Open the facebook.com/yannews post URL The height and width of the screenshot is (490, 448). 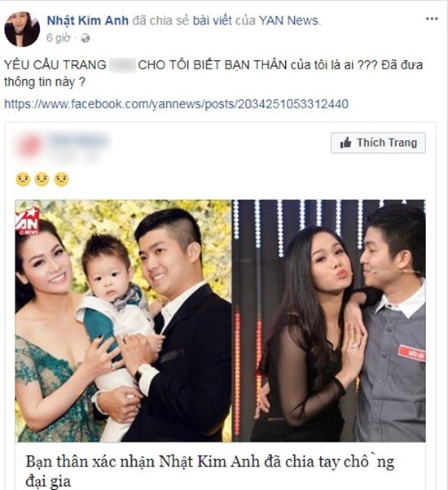pos(176,103)
